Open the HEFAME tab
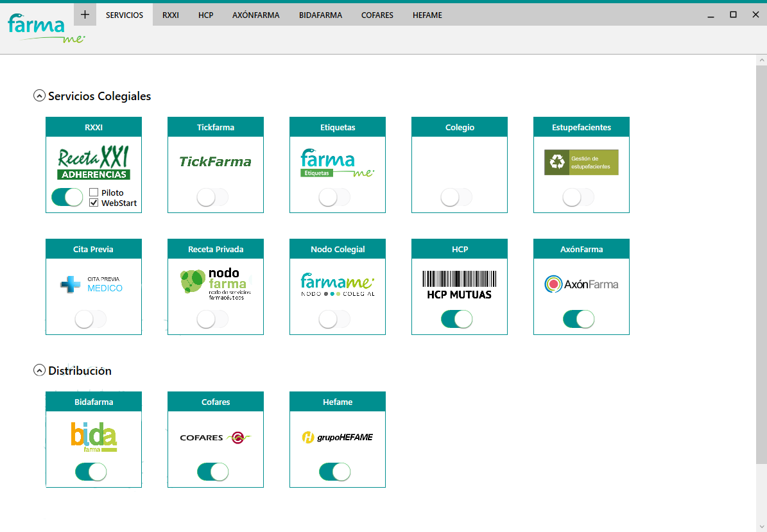The width and height of the screenshot is (767, 532). point(427,15)
